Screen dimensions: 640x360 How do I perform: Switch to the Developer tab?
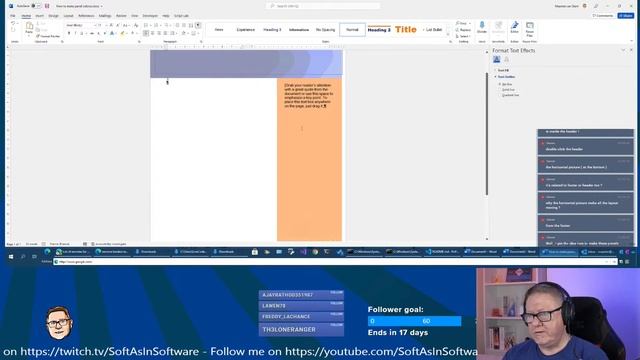tap(150, 16)
